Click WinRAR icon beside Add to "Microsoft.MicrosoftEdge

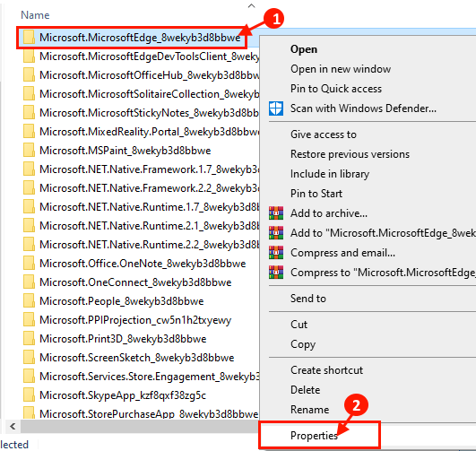click(276, 233)
